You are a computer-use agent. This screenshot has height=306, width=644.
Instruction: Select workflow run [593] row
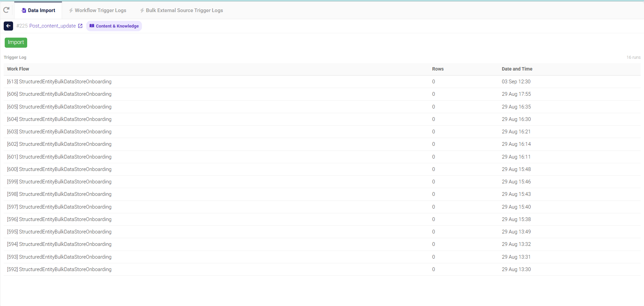322,257
